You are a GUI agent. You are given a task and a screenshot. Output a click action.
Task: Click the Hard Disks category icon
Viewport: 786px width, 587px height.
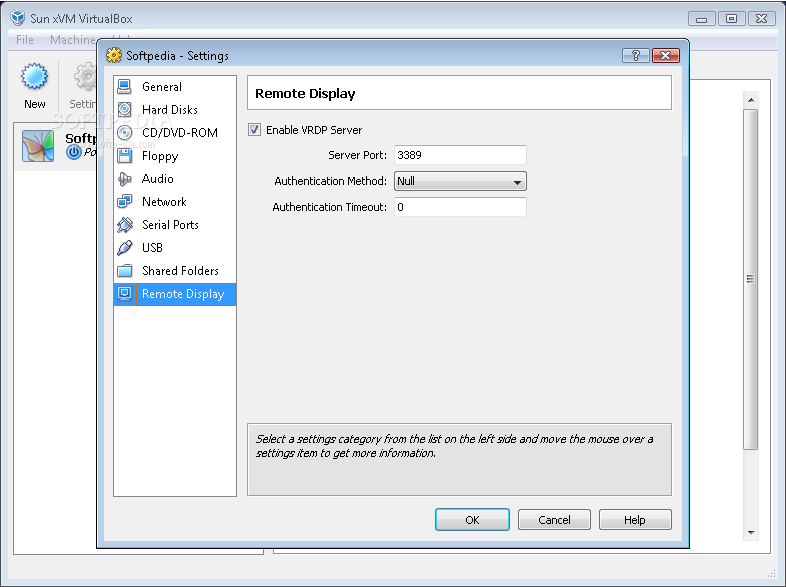pos(124,109)
